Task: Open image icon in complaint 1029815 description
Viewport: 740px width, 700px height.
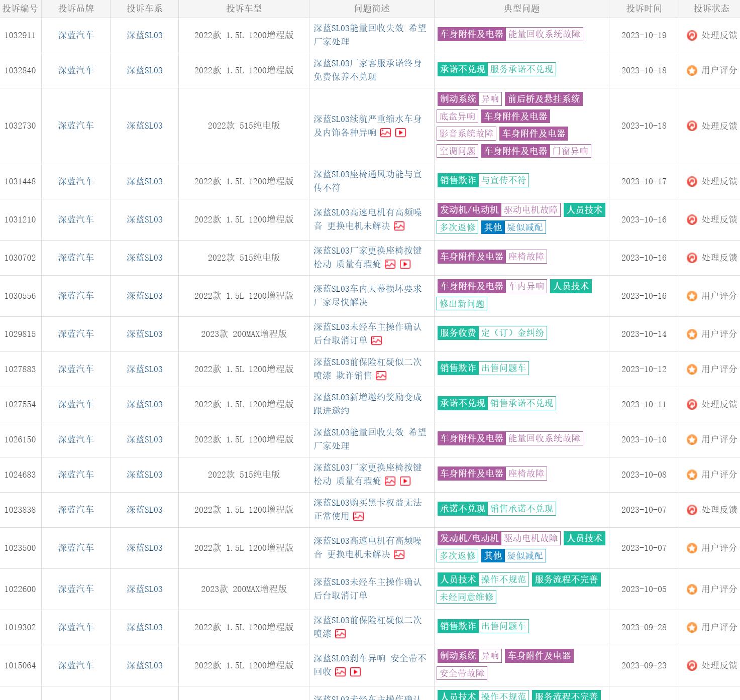Action: pos(376,340)
